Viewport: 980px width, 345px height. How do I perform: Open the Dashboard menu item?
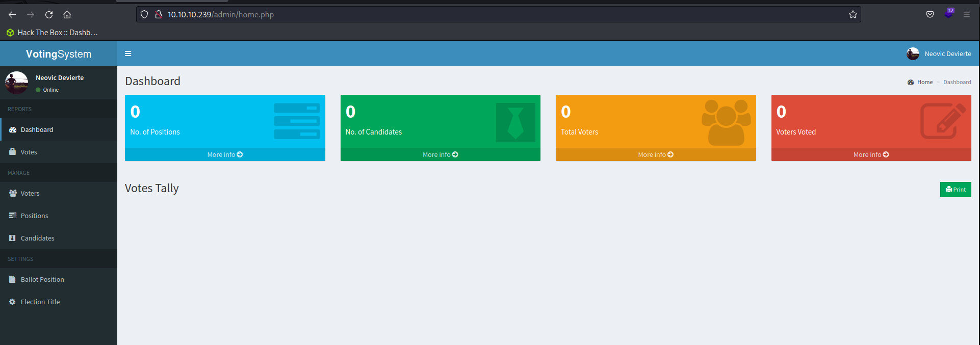tap(59, 129)
